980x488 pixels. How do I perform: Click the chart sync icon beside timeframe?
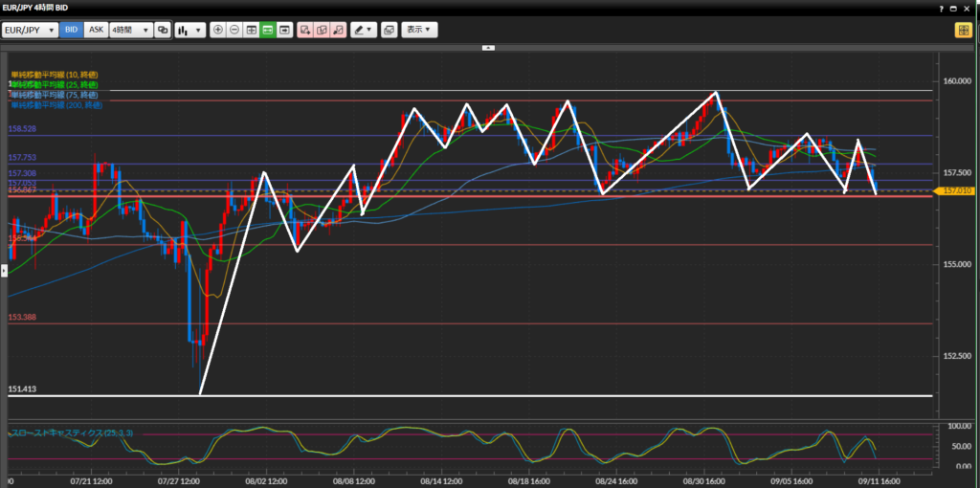pyautogui.click(x=163, y=30)
